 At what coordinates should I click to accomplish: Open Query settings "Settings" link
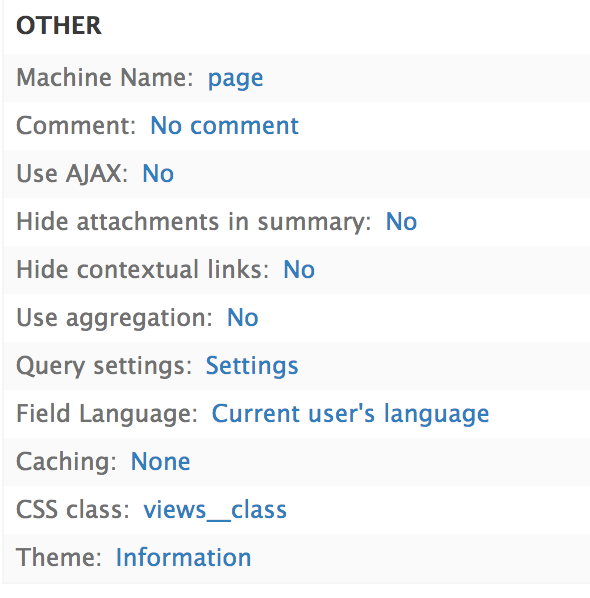(252, 367)
